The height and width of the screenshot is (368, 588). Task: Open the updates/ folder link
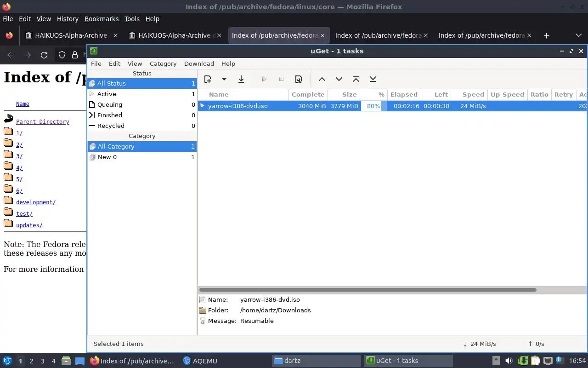click(x=29, y=225)
